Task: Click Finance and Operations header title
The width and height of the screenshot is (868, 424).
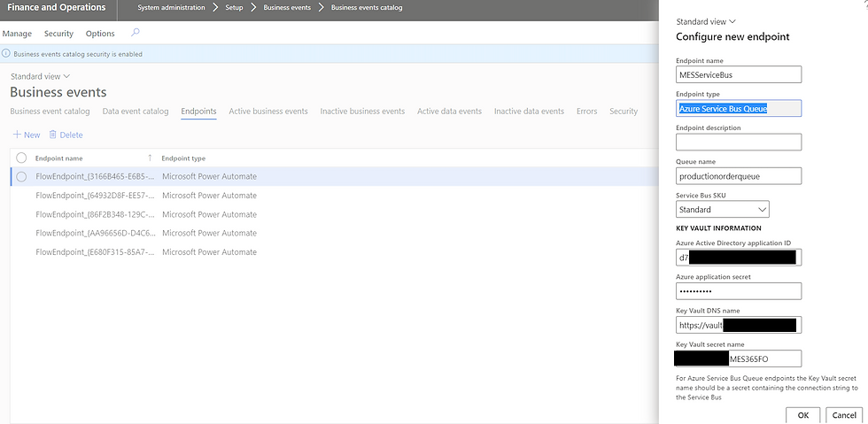Action: pyautogui.click(x=56, y=8)
